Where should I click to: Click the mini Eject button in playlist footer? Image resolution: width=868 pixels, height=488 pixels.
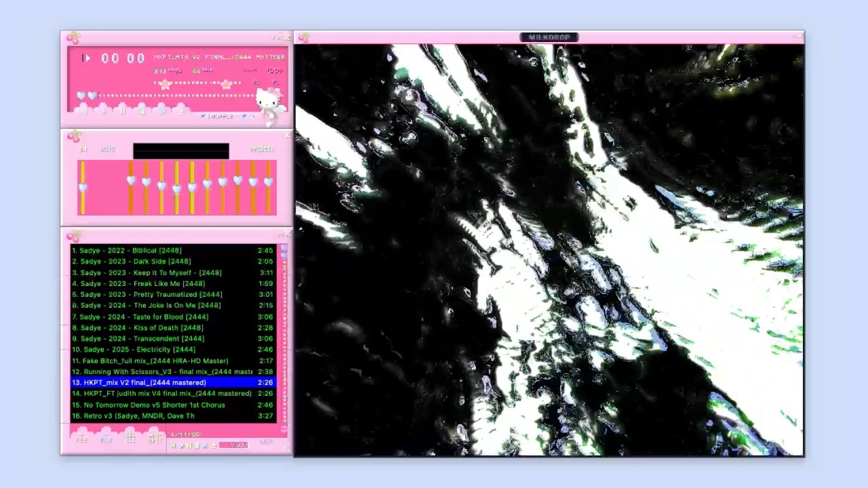(213, 445)
